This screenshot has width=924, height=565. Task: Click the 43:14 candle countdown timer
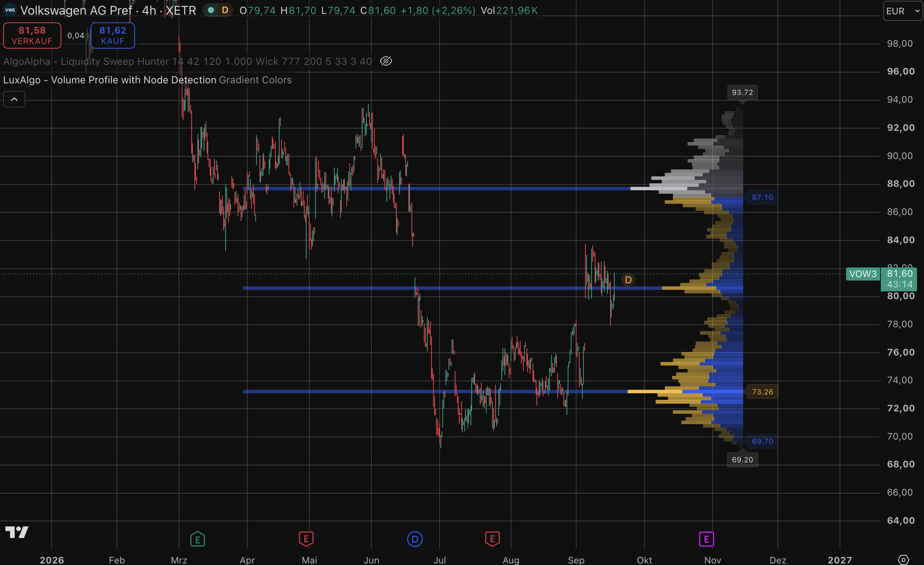click(900, 285)
